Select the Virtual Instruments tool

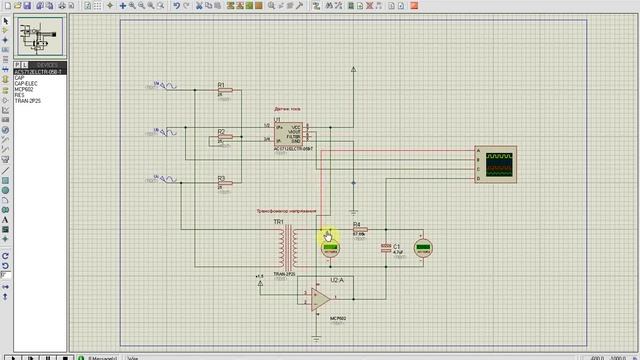5,159
